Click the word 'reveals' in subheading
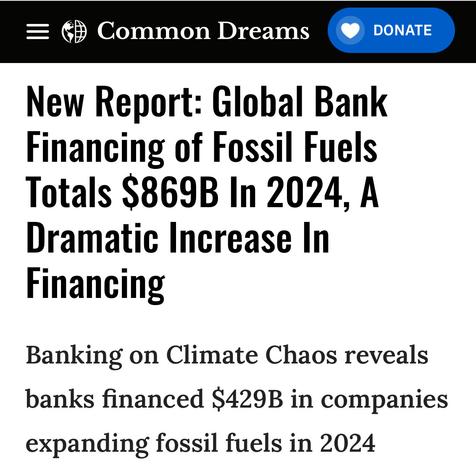 (386, 355)
